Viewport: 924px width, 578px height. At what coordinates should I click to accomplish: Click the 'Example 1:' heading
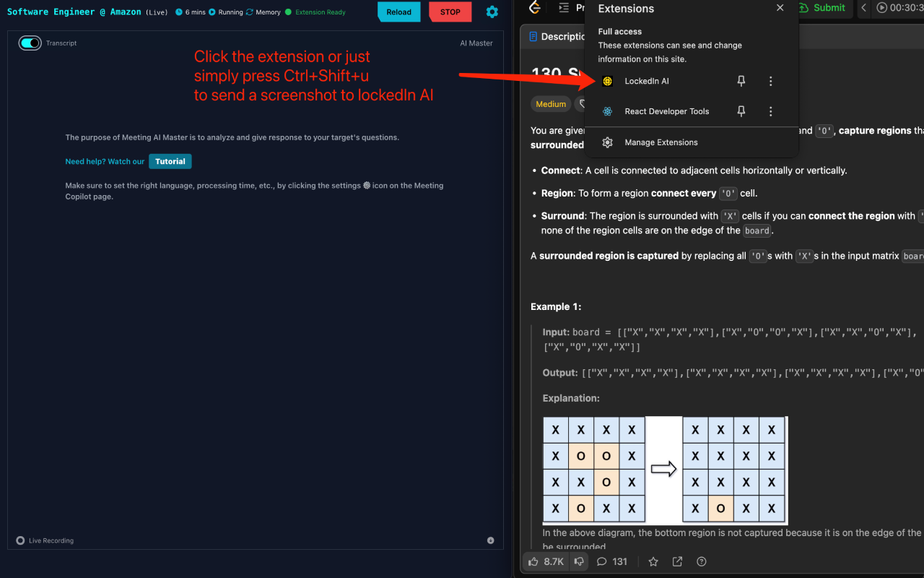pyautogui.click(x=556, y=307)
